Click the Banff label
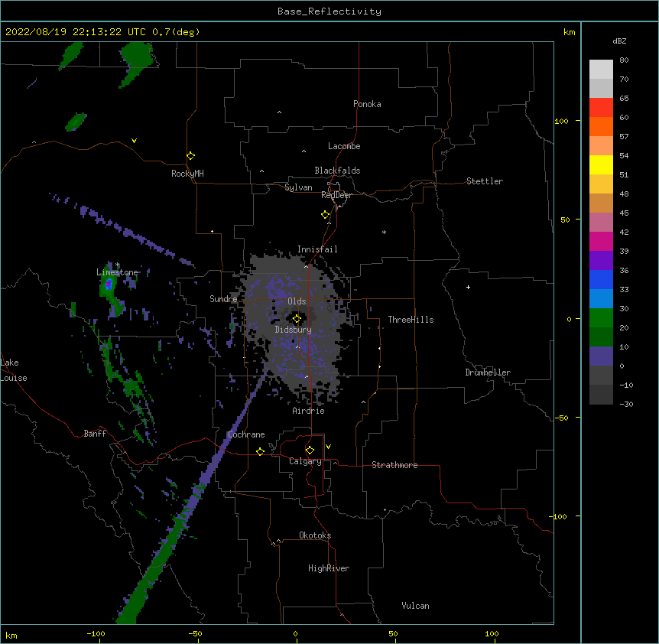The width and height of the screenshot is (659, 644). tap(95, 434)
